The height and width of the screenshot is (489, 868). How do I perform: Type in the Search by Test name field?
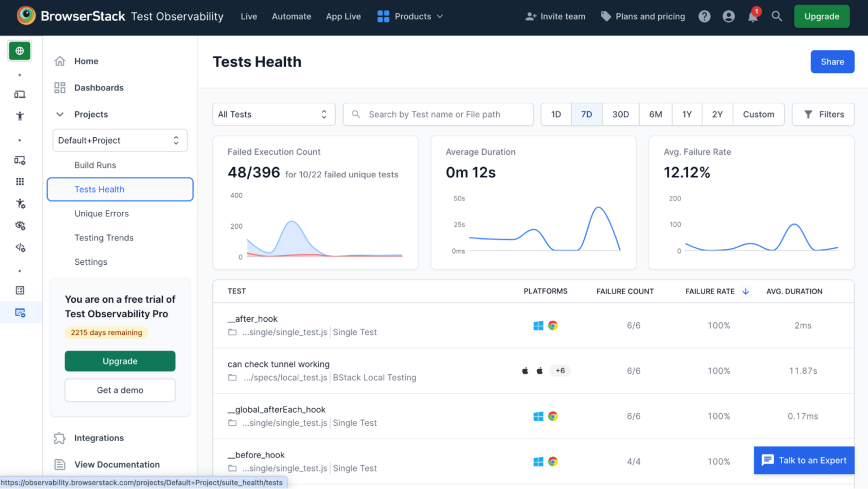tap(438, 114)
